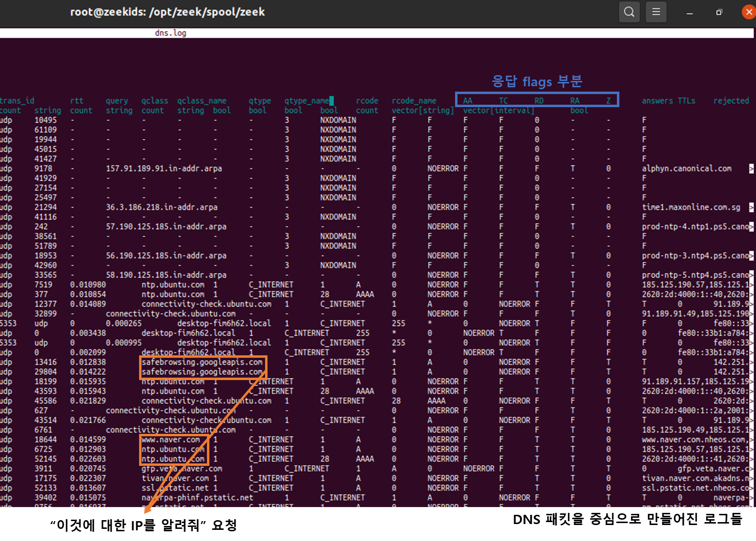Screen dimensions: 756x541
Task: Click rtt value 0.015075
Action: (88, 498)
